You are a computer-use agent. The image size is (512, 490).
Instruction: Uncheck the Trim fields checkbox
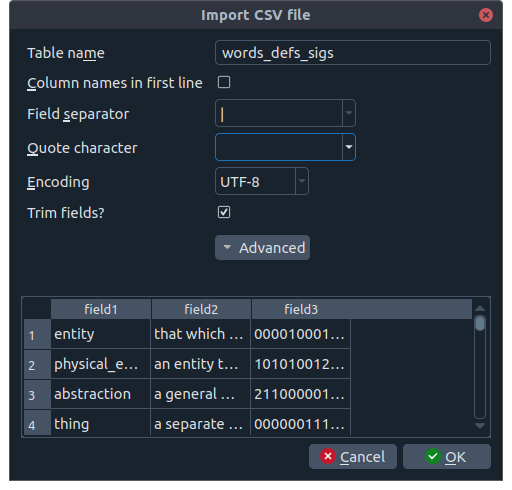coord(224,212)
